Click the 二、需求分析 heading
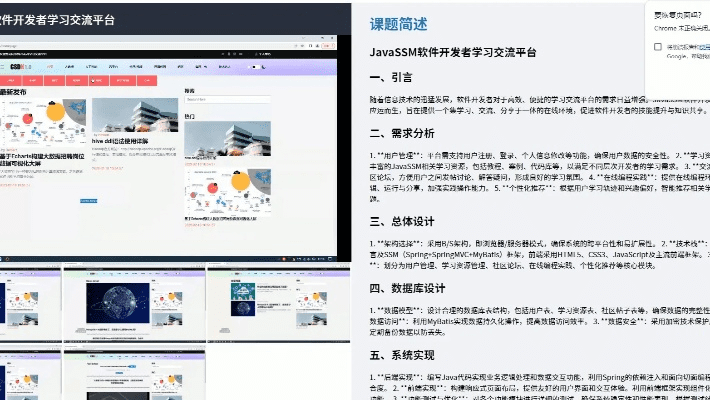The height and width of the screenshot is (400, 710). [402, 133]
